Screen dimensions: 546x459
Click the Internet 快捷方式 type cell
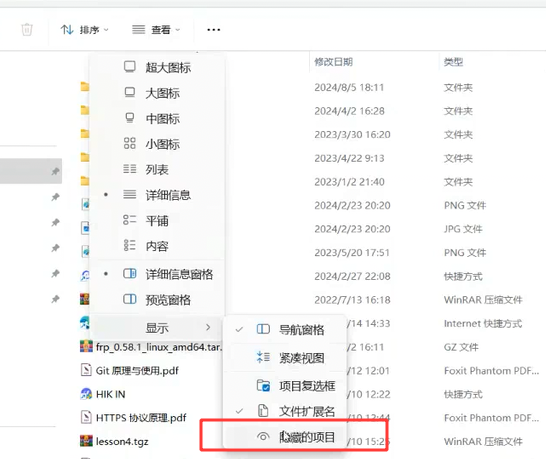point(483,324)
